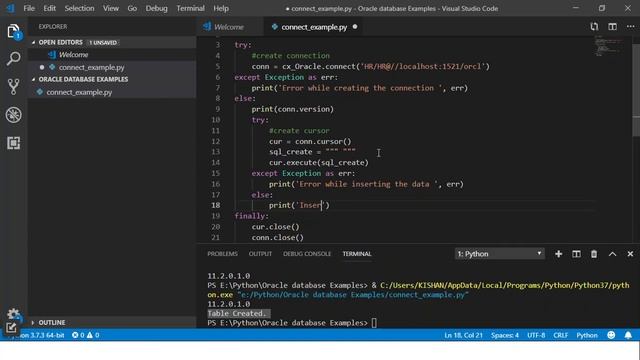Viewport: 640px width, 360px height.
Task: Click the unsaved dot on connect_example.py tab
Action: pos(355,27)
